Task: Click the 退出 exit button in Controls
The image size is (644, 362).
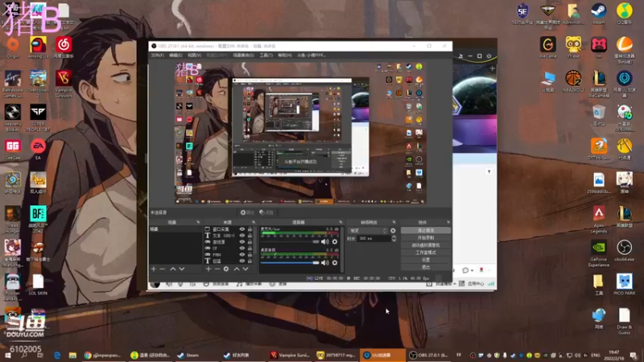Action: [x=426, y=267]
